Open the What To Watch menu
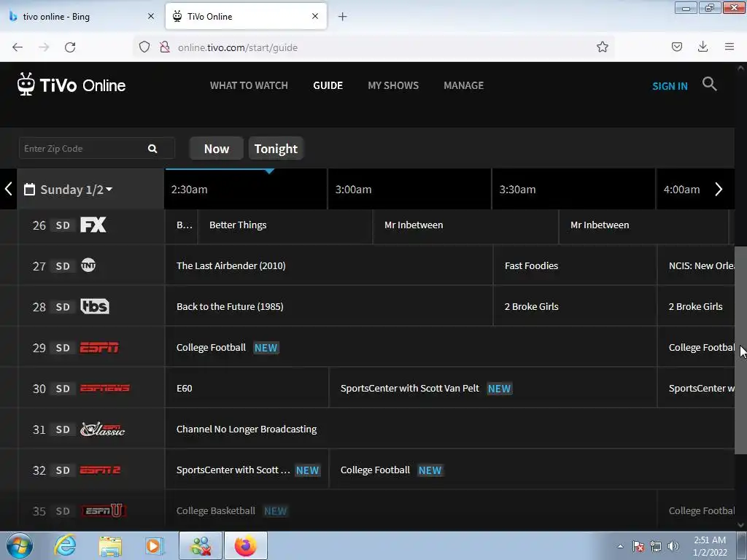This screenshot has height=560, width=747. click(249, 86)
